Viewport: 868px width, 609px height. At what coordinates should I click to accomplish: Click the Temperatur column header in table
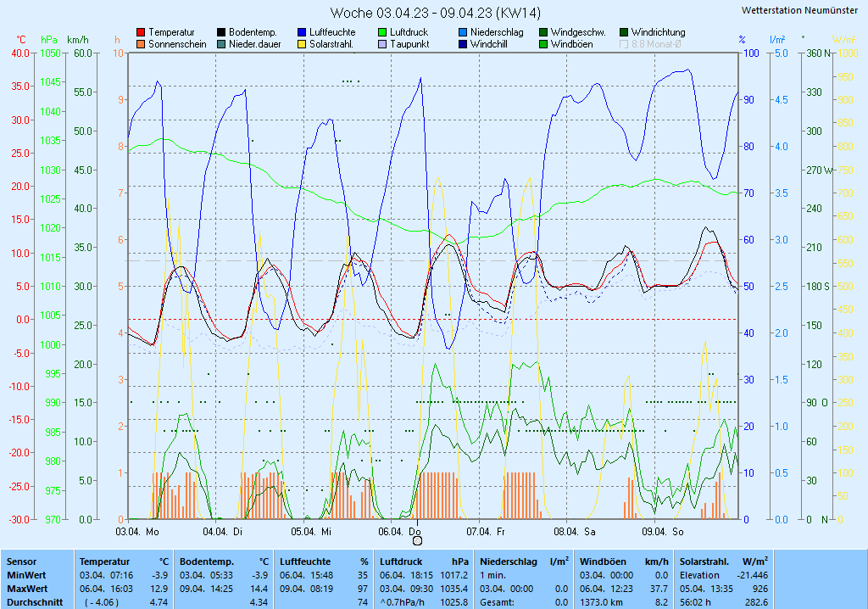point(104,562)
